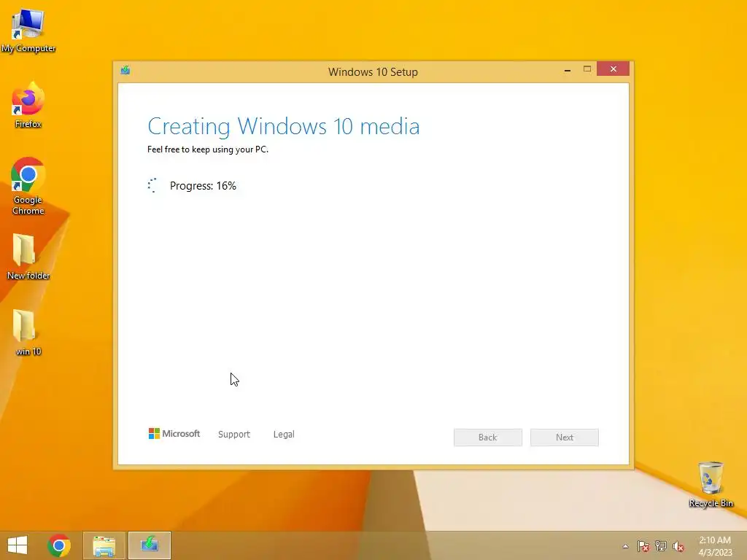The width and height of the screenshot is (747, 560).
Task: Open the Support link
Action: pyautogui.click(x=234, y=435)
